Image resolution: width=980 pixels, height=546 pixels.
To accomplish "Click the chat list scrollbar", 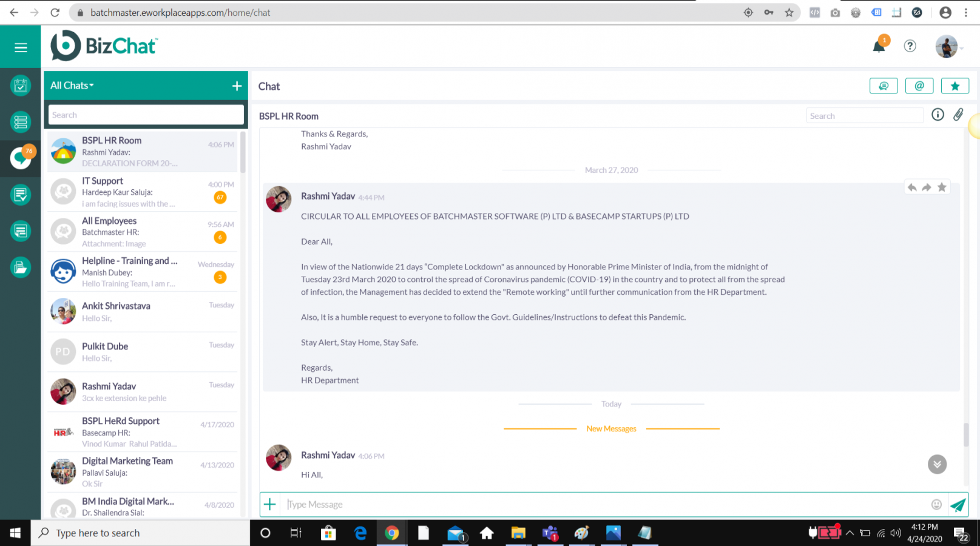I will (x=243, y=152).
